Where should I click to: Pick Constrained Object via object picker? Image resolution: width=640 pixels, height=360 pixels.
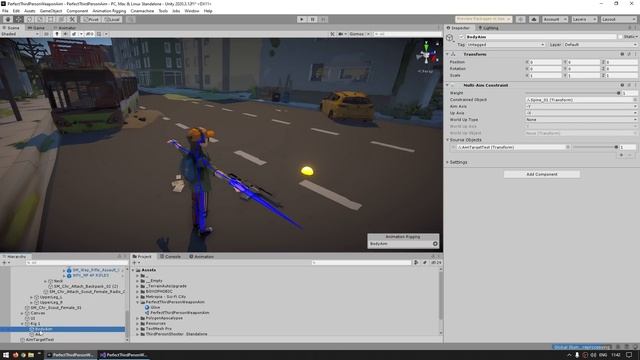tap(635, 100)
